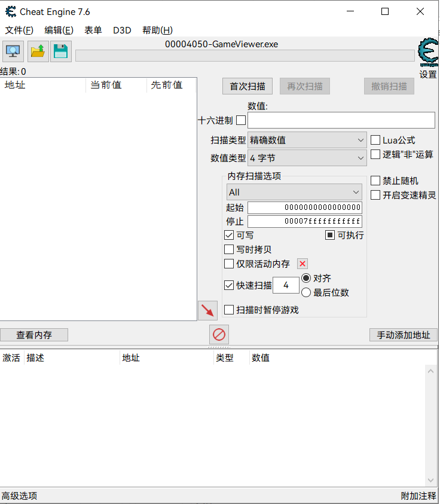The width and height of the screenshot is (440, 504).
Task: Select the 最后位数 radio button
Action: (306, 292)
